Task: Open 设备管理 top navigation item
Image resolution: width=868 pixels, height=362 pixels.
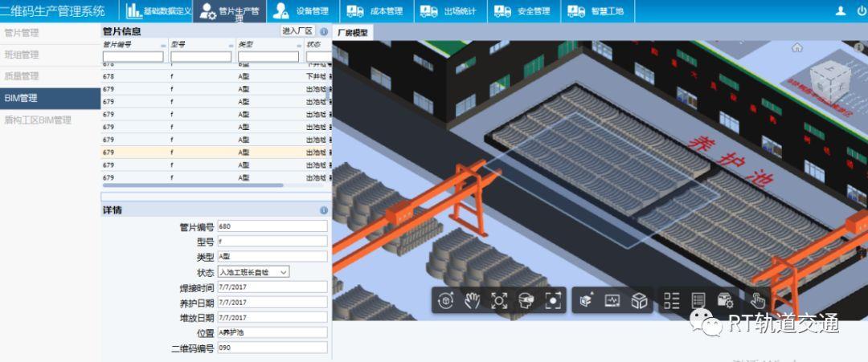Action: click(303, 11)
